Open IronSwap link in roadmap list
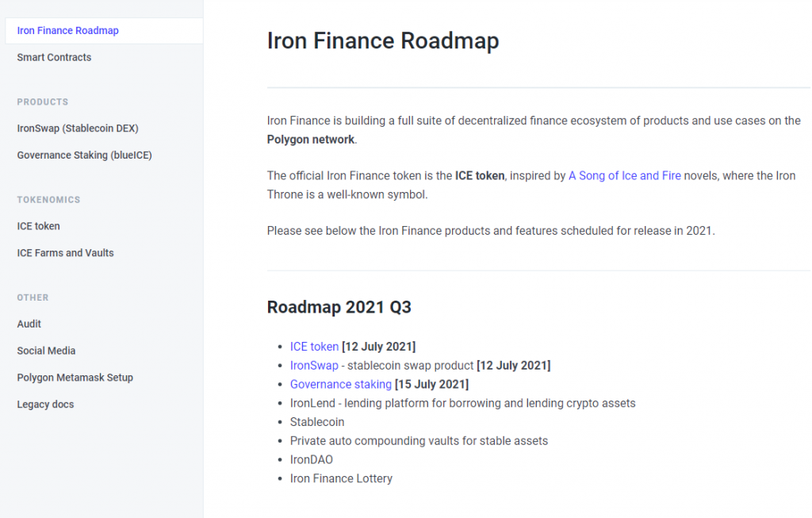The height and width of the screenshot is (518, 812). click(314, 366)
